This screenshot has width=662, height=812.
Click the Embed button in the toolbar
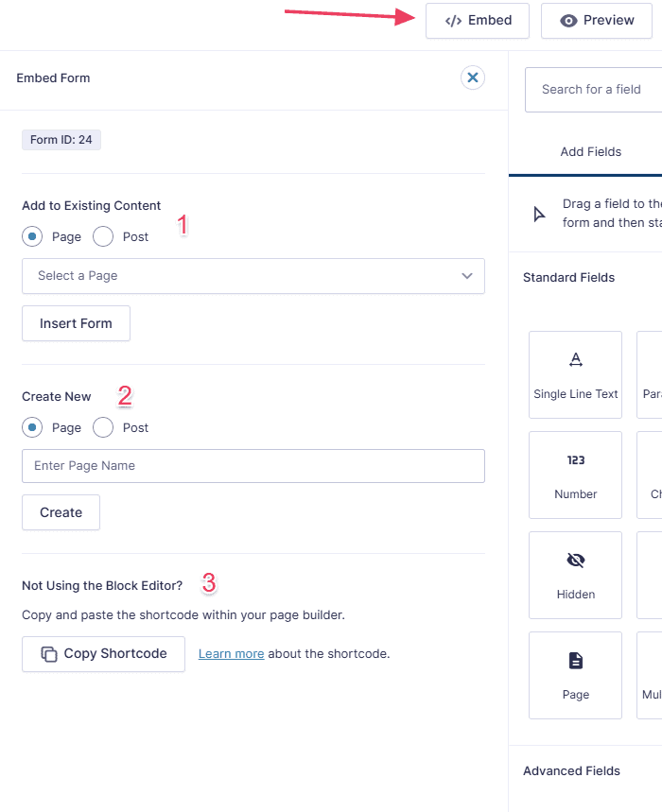click(477, 21)
